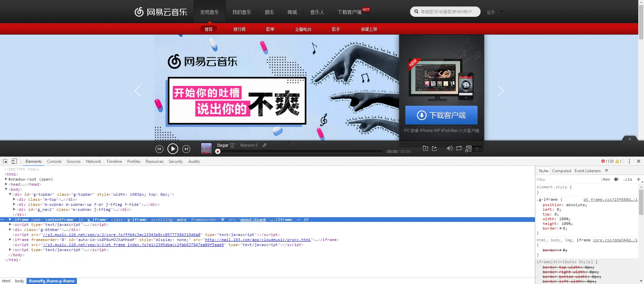
Task: Select the body breadcrumb in DevTools
Action: point(19,281)
